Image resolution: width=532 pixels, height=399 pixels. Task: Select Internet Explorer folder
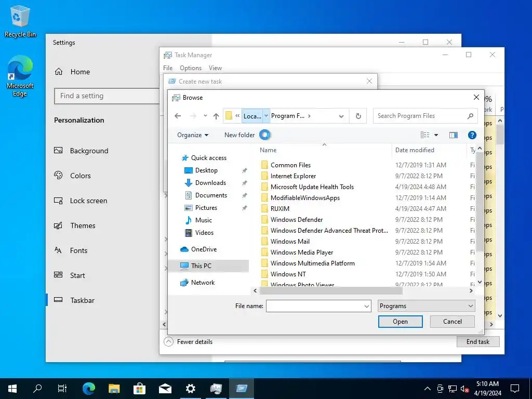pyautogui.click(x=293, y=176)
